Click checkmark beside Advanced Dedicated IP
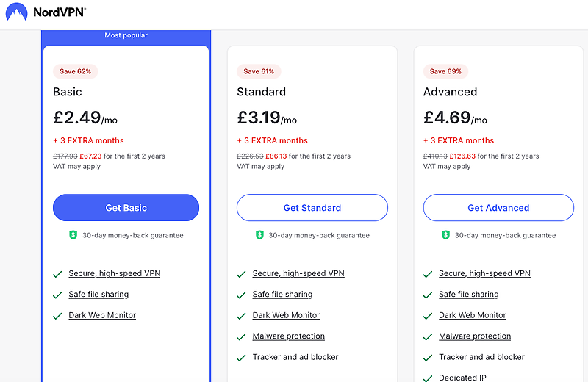The height and width of the screenshot is (382, 588). pos(428,378)
